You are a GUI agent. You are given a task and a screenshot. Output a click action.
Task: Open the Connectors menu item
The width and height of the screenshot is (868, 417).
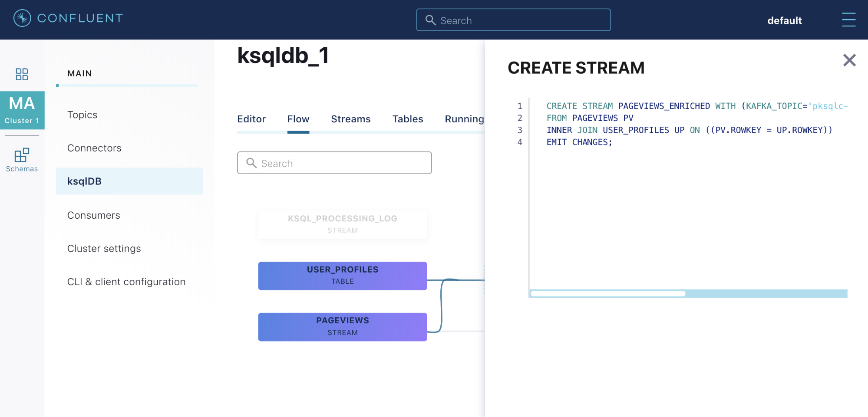coord(94,148)
